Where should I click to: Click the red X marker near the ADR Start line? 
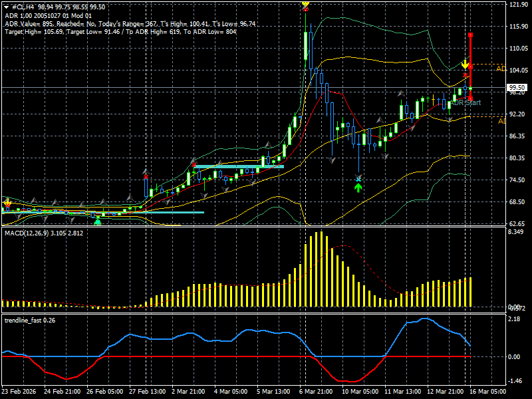pyautogui.click(x=464, y=74)
